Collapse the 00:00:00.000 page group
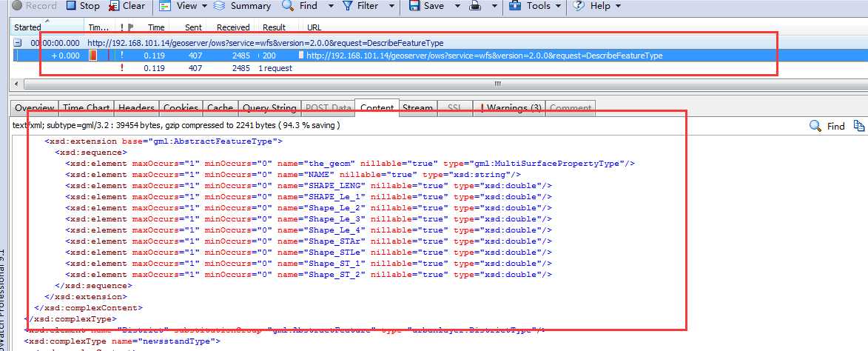Screen dimensions: 868x351 18,43
